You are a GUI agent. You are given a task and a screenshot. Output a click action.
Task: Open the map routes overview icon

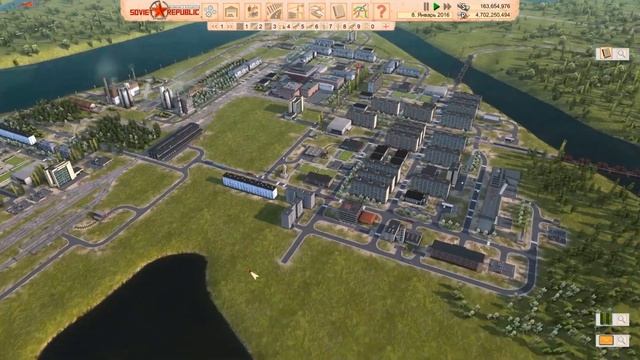click(x=360, y=11)
